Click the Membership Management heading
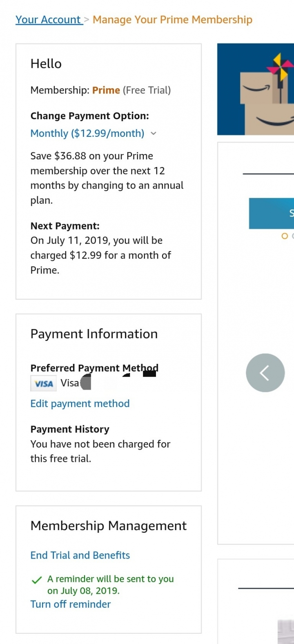Image resolution: width=294 pixels, height=644 pixels. tap(109, 526)
